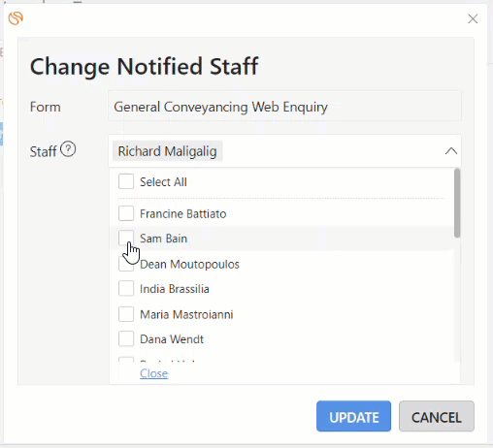Tick the Maria Mastroianni checkbox
The width and height of the screenshot is (493, 448).
click(126, 314)
